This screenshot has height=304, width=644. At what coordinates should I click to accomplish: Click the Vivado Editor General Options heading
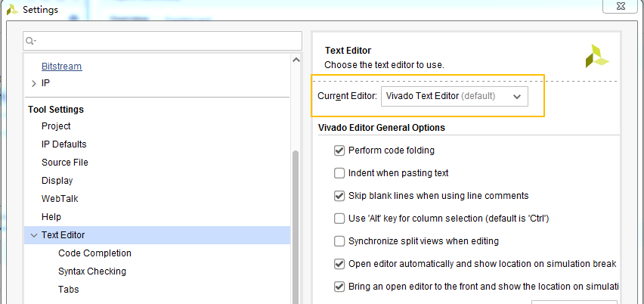[x=382, y=128]
